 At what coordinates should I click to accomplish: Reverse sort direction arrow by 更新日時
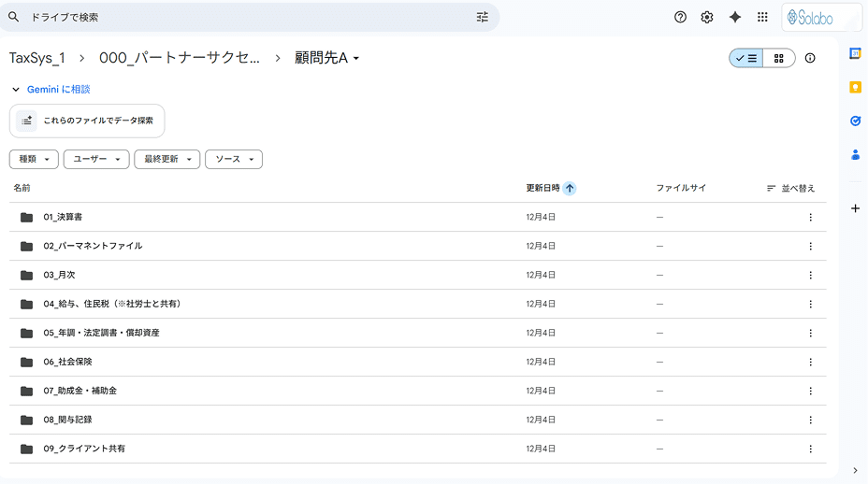[x=570, y=188]
